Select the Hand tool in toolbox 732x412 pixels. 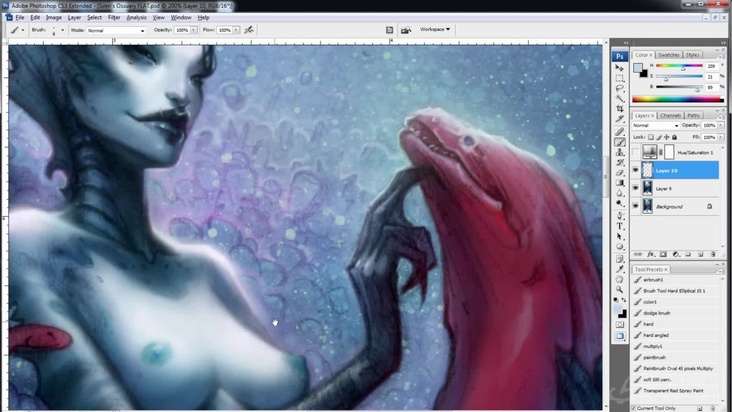(619, 279)
